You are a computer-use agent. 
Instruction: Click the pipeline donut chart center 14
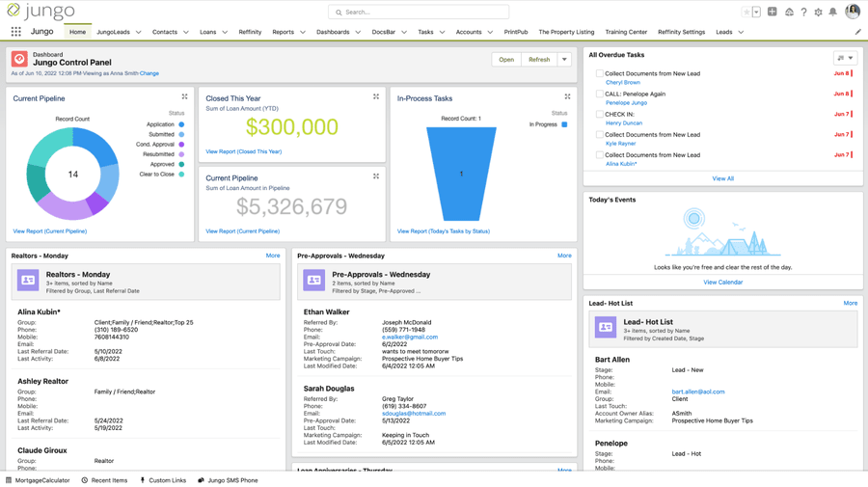pos(73,175)
